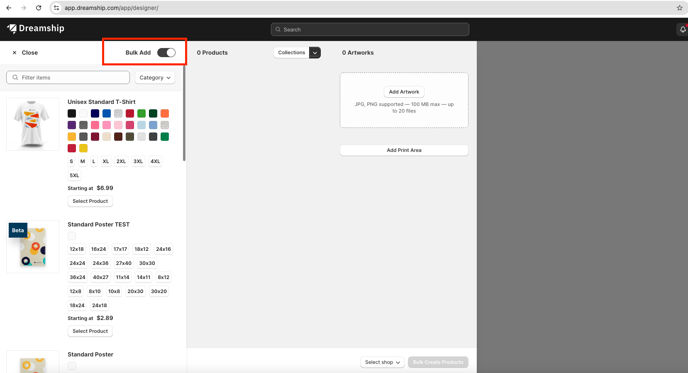Click the $2.89 starting price
The width and height of the screenshot is (688, 373).
pos(105,318)
